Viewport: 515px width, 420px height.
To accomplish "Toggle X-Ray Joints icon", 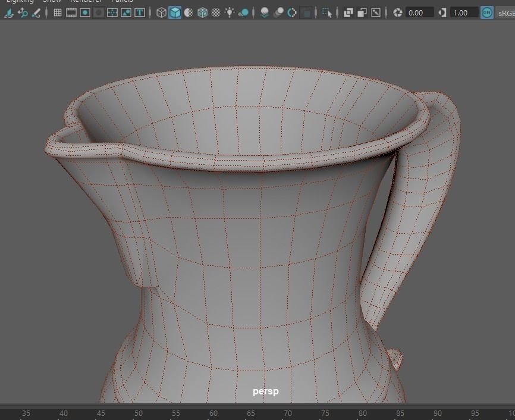I will point(376,13).
